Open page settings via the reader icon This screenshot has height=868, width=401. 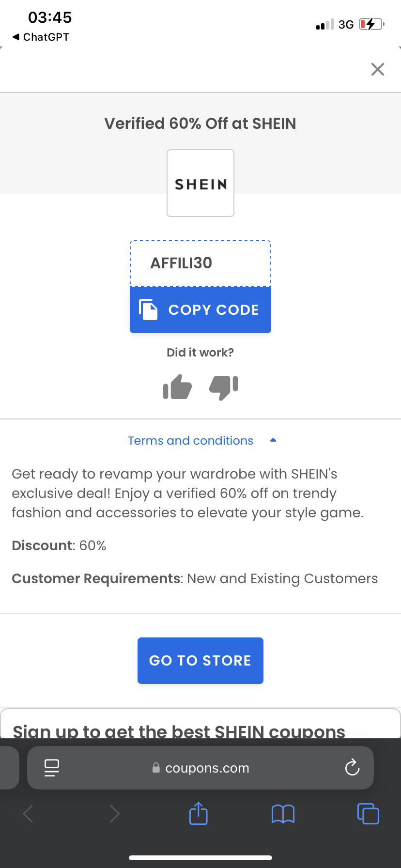click(x=52, y=767)
